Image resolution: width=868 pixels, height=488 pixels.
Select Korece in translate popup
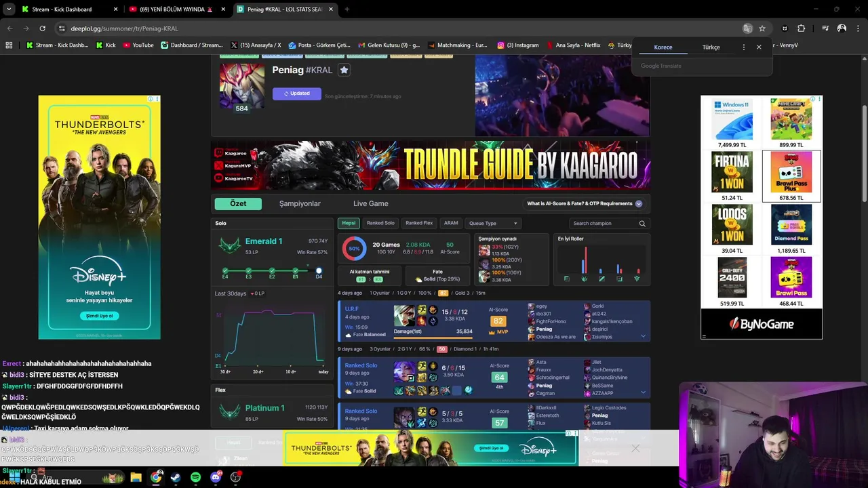point(663,47)
